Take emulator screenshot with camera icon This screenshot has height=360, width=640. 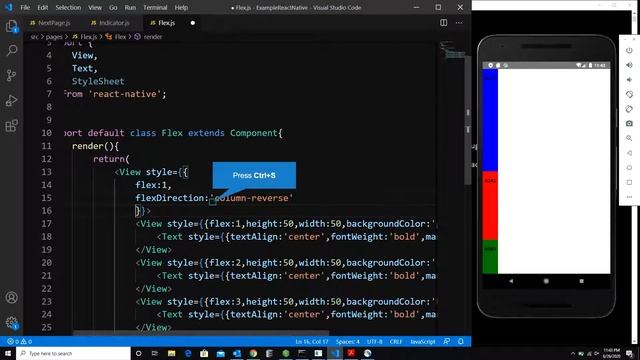point(629,123)
